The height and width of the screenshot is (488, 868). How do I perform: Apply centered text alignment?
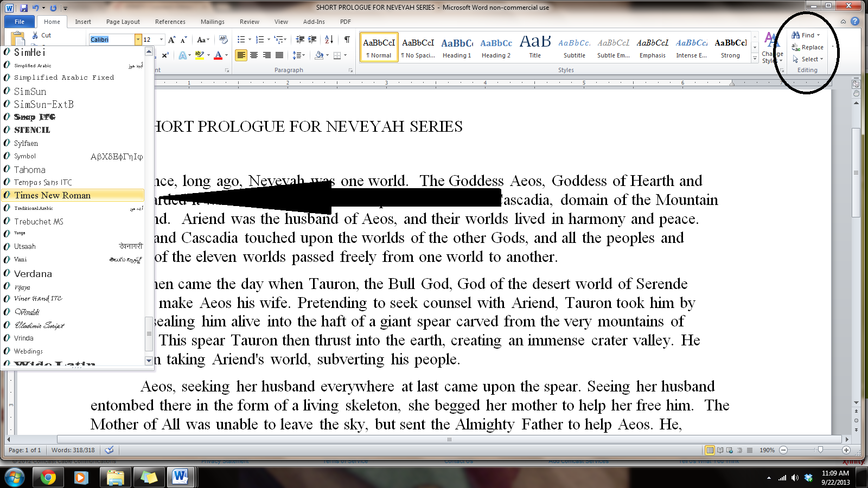[254, 55]
